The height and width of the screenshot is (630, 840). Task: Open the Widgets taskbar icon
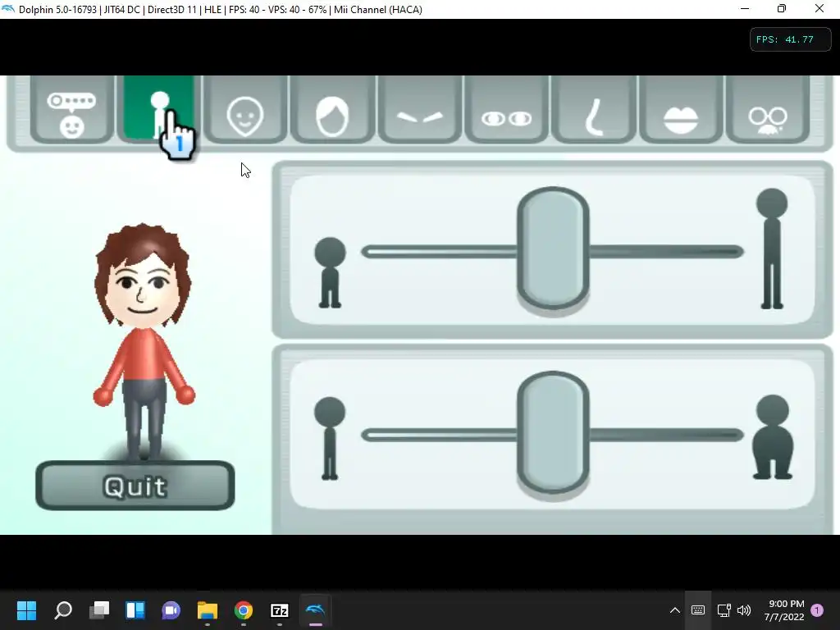[135, 610]
